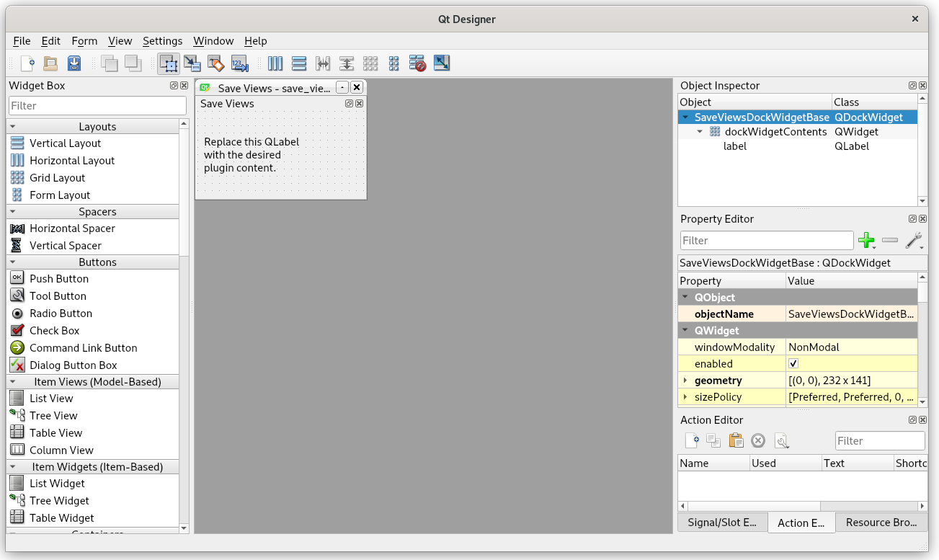Collapse the QObject property group
Viewport: 939px width, 560px height.
(x=685, y=297)
